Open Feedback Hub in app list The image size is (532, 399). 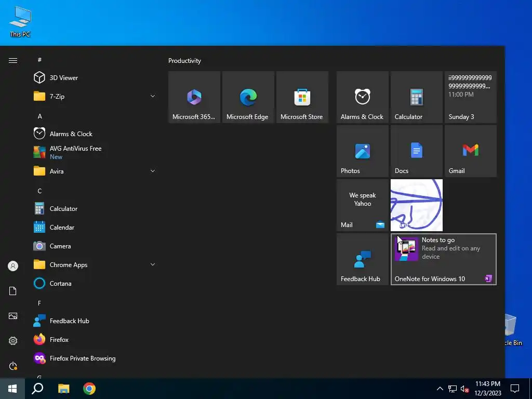pyautogui.click(x=94, y=321)
